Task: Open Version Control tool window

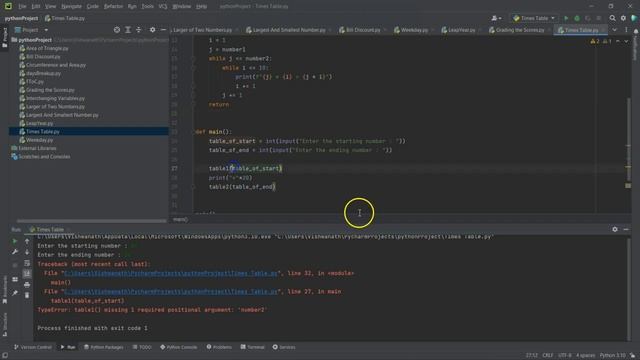Action: tap(33, 347)
